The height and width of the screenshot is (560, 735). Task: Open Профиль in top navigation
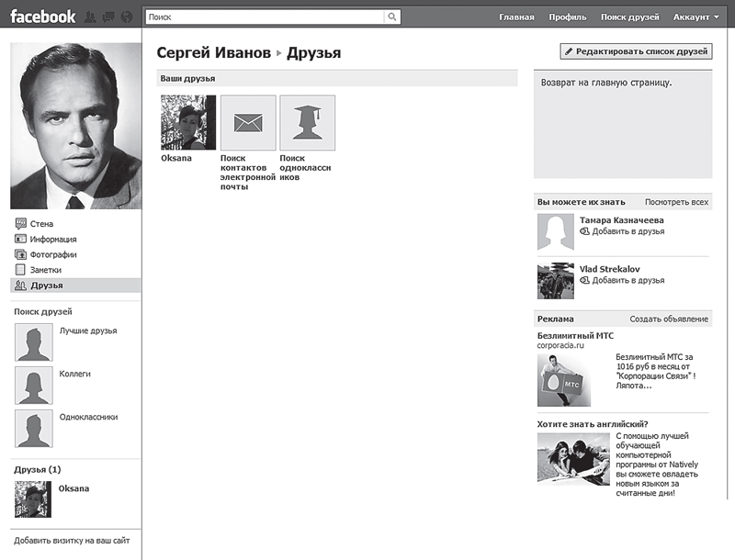pyautogui.click(x=567, y=17)
